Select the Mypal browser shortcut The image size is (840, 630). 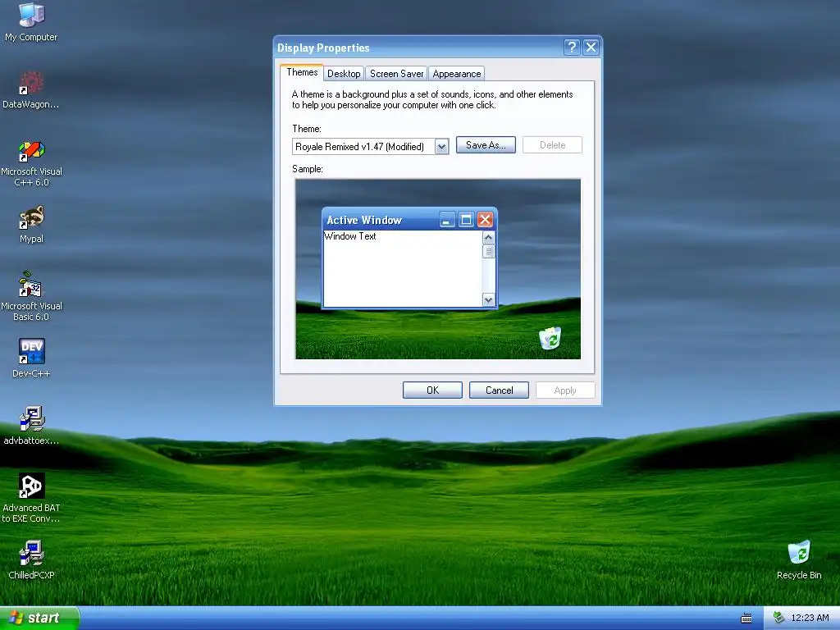(31, 225)
